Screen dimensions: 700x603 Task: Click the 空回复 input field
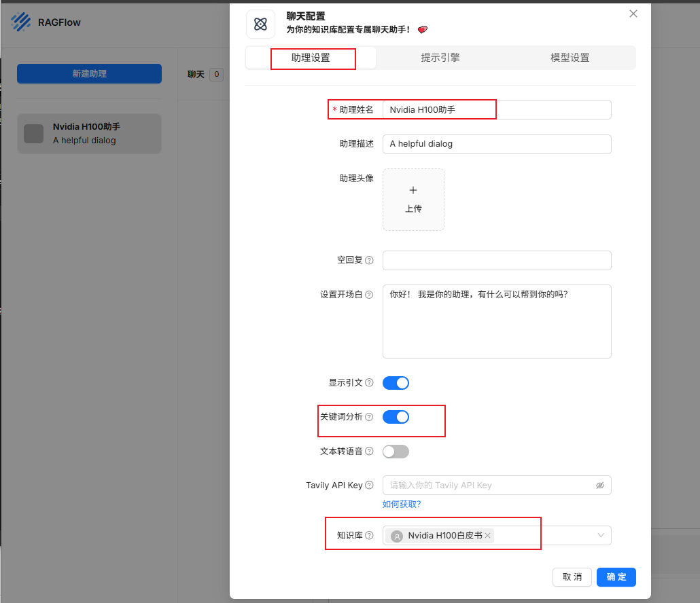pos(497,260)
